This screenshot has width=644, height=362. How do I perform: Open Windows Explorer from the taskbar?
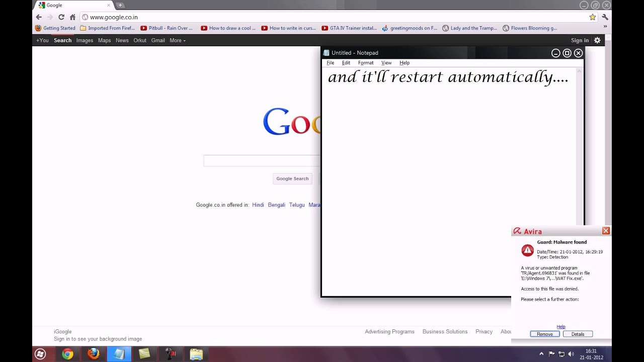pyautogui.click(x=196, y=354)
